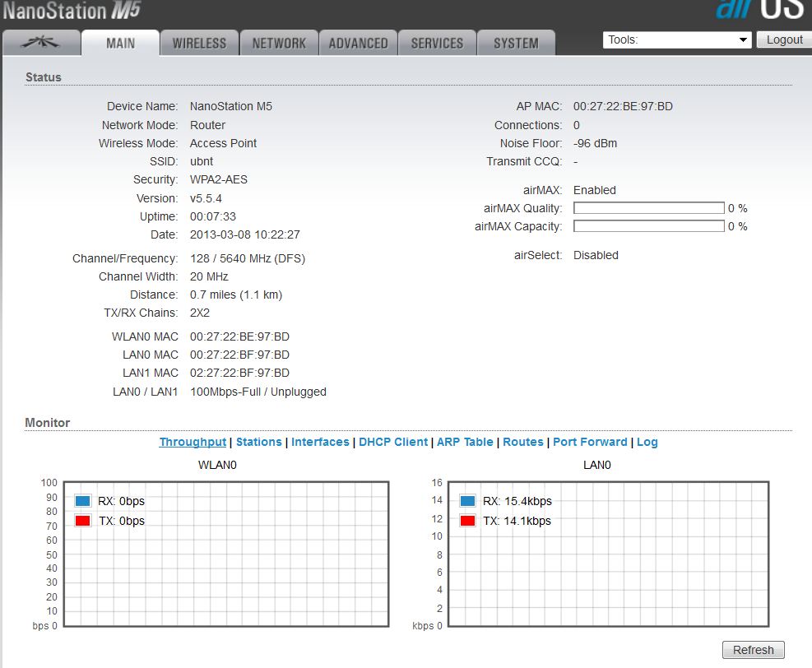Open the WIRELESS tab
The image size is (812, 668).
(199, 43)
